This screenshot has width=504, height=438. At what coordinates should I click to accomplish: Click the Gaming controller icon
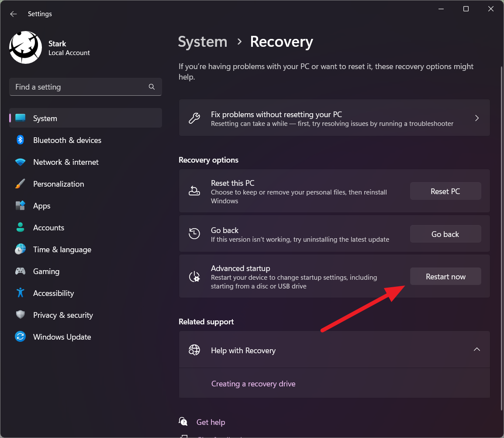click(x=20, y=271)
